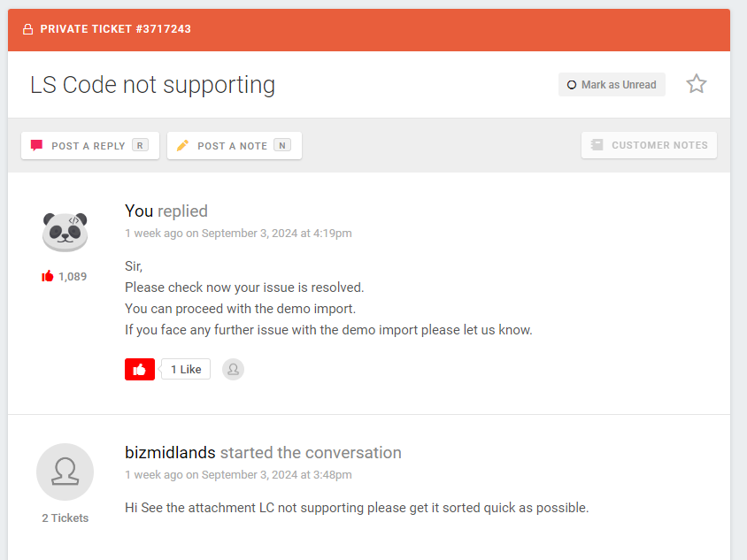Screen dimensions: 747x560
Task: Click the pink speech bubble reply icon
Action: tap(36, 145)
